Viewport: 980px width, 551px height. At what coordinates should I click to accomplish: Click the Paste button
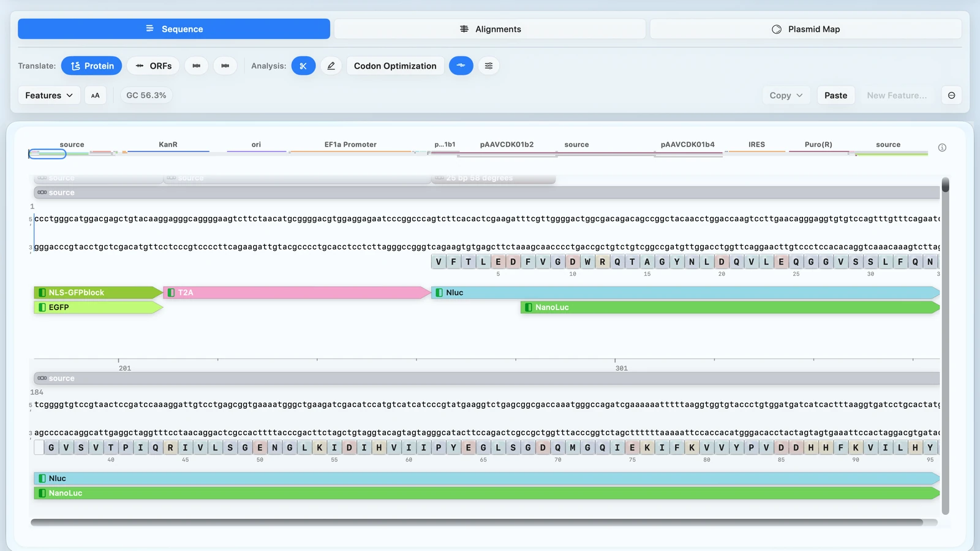coord(835,95)
